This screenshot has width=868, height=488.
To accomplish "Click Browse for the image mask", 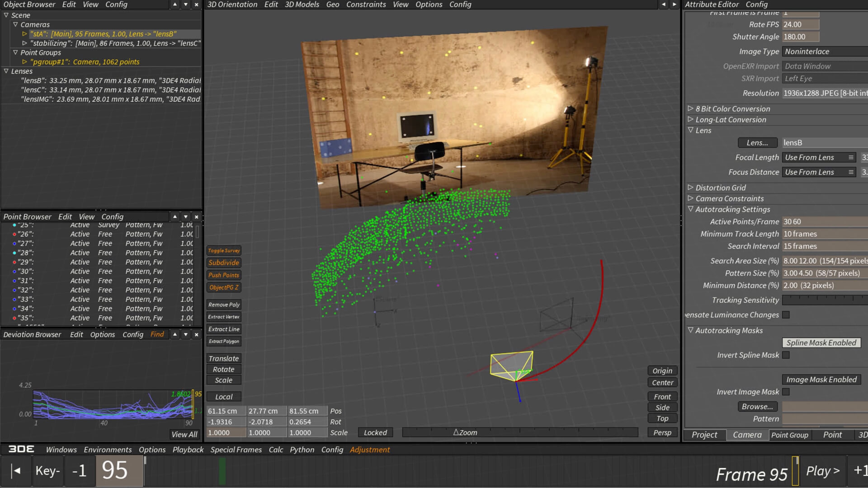I will pyautogui.click(x=758, y=406).
